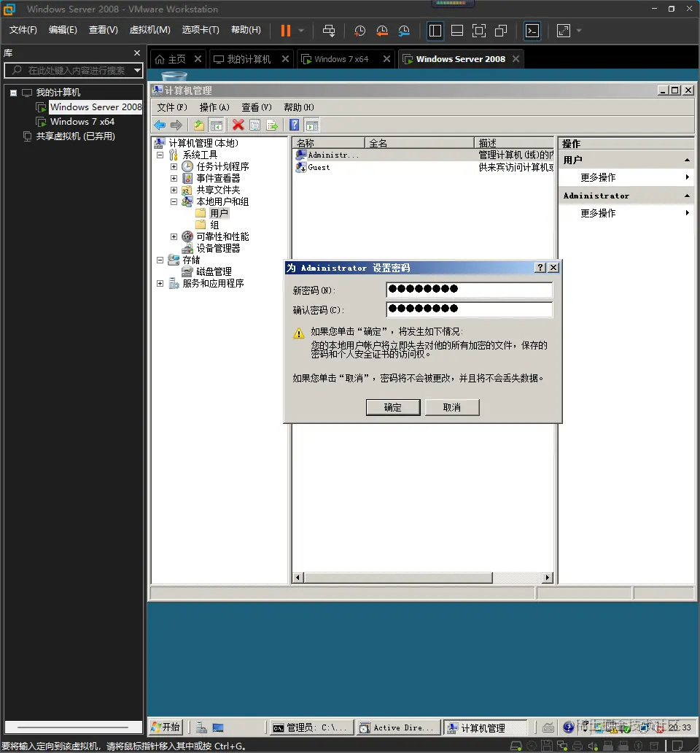
Task: Click the stretch guest display icon
Action: tap(563, 31)
